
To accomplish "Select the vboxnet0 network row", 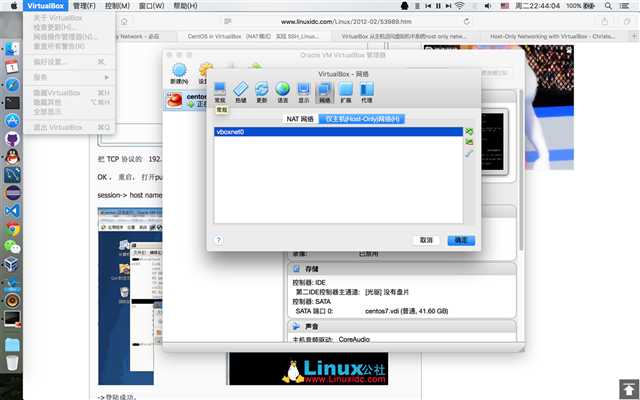I will coord(338,132).
